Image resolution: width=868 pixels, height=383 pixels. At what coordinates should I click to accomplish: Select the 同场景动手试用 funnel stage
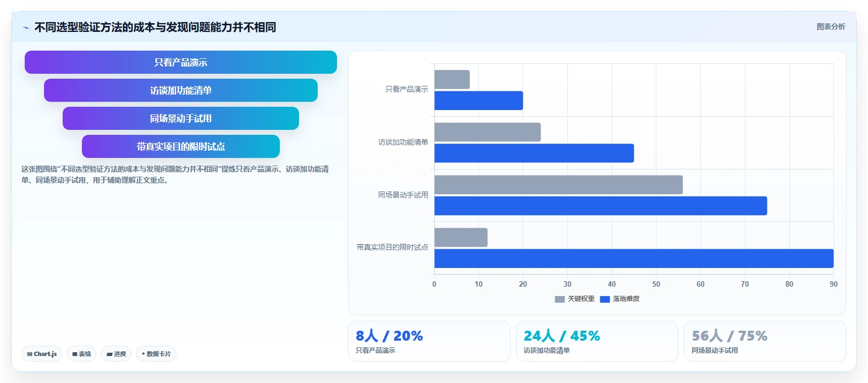pyautogui.click(x=181, y=118)
